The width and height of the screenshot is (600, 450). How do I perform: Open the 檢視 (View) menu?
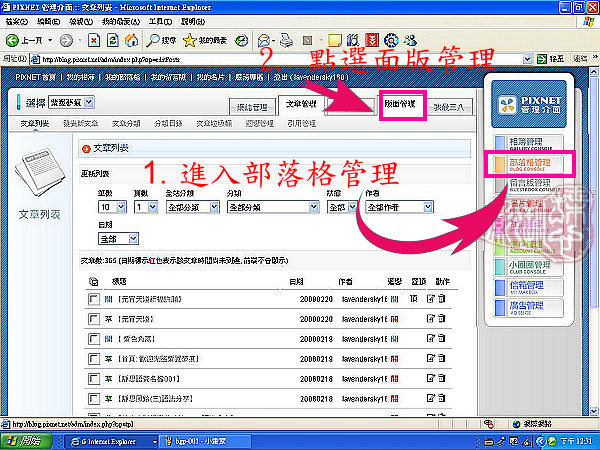click(x=81, y=21)
